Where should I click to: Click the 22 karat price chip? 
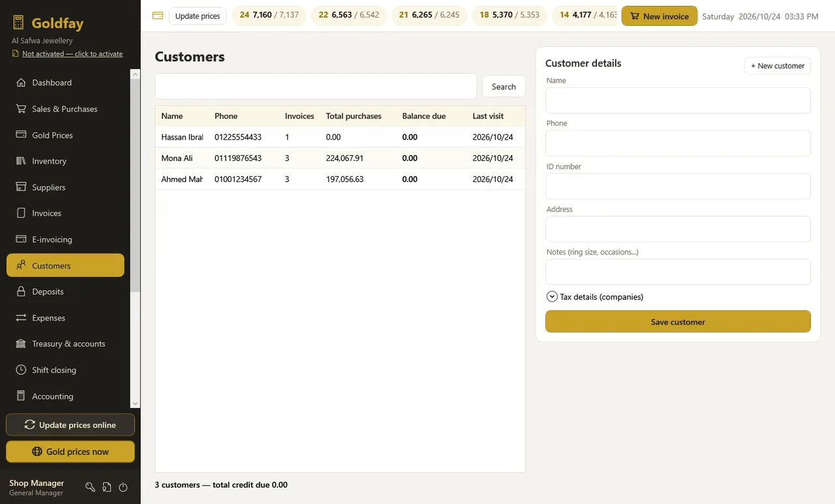click(349, 15)
